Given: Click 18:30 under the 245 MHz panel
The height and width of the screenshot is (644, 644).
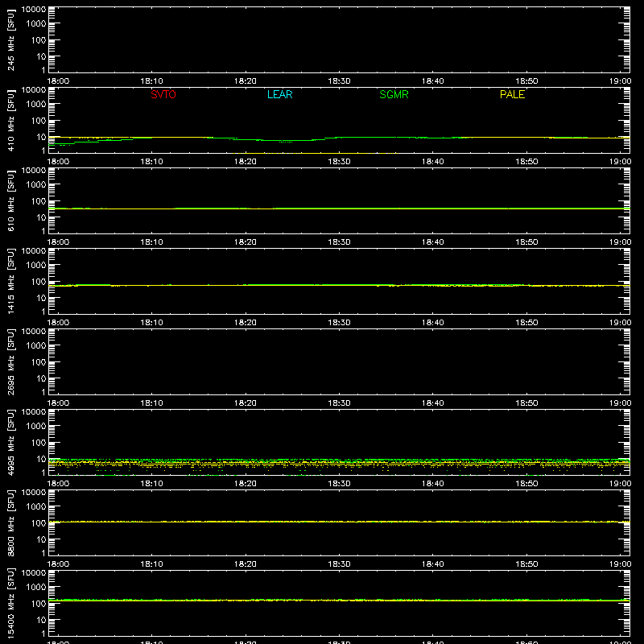Looking at the screenshot, I should click(339, 81).
